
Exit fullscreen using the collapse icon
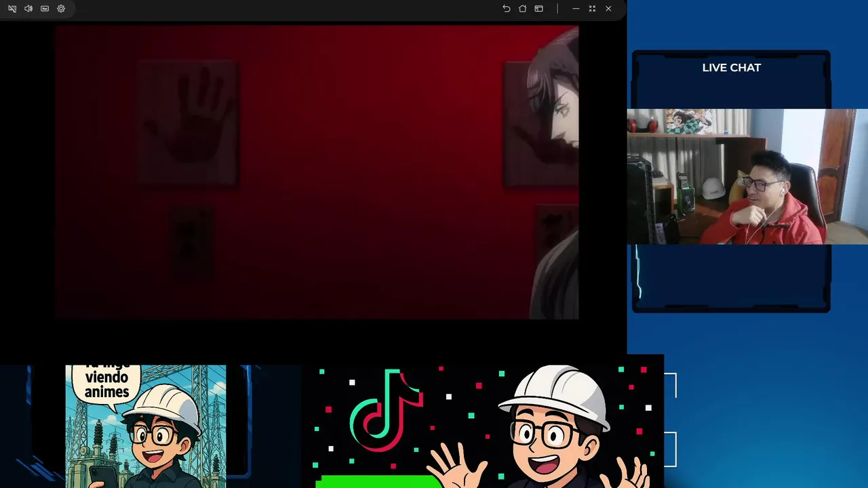point(592,9)
